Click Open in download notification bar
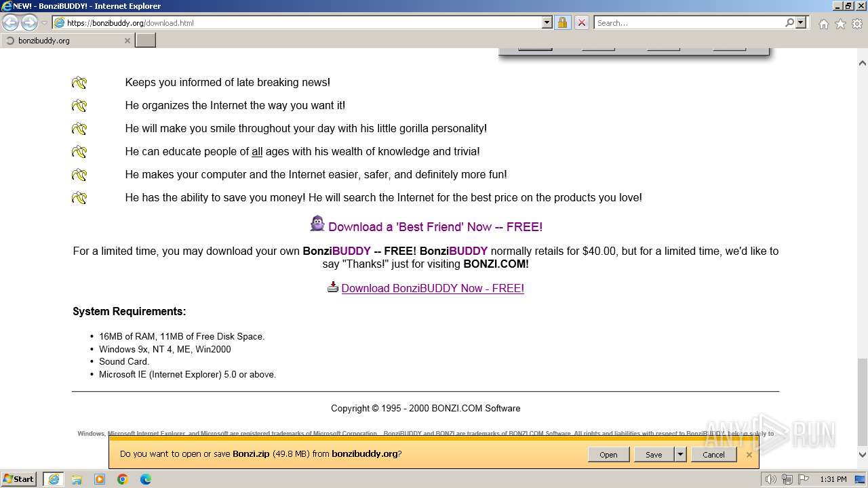Image resolution: width=868 pixels, height=488 pixels. [608, 455]
